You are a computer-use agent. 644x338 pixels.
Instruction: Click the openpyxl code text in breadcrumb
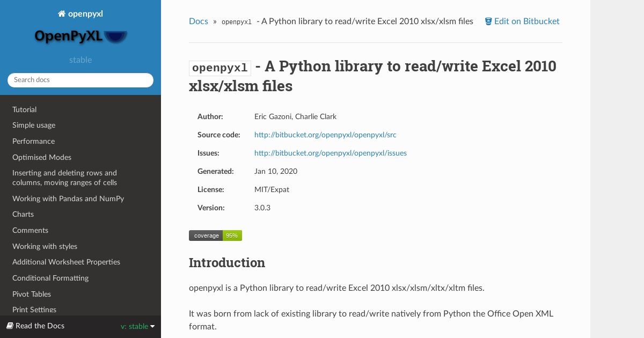click(x=237, y=22)
